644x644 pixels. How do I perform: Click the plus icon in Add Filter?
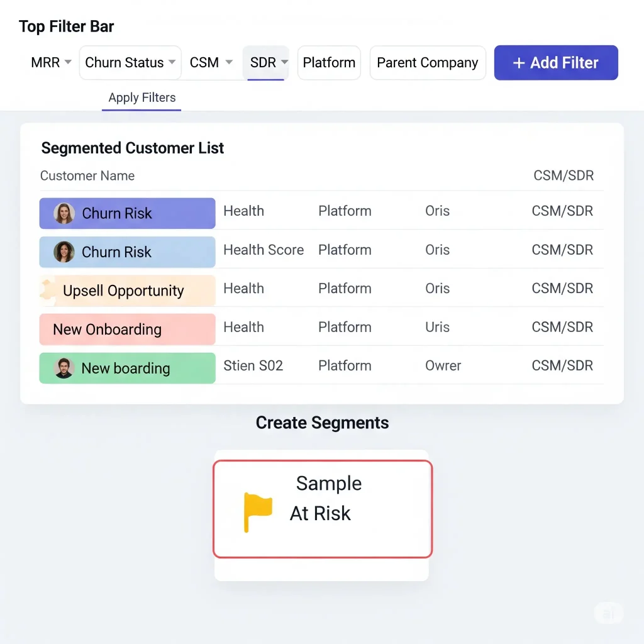pyautogui.click(x=519, y=63)
